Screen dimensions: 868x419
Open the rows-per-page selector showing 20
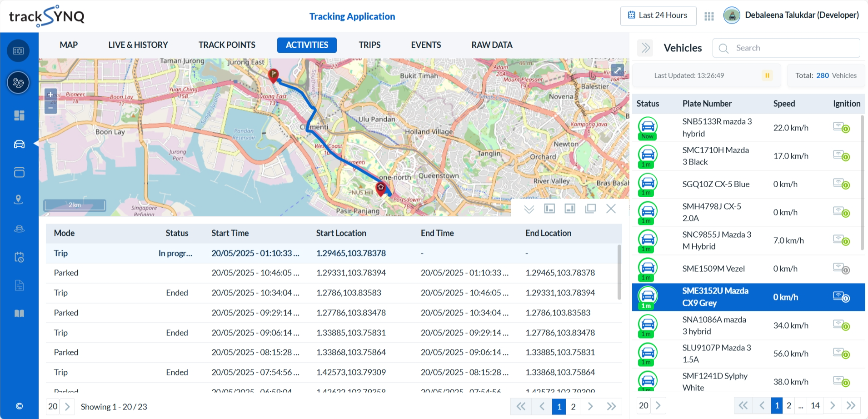pyautogui.click(x=53, y=406)
